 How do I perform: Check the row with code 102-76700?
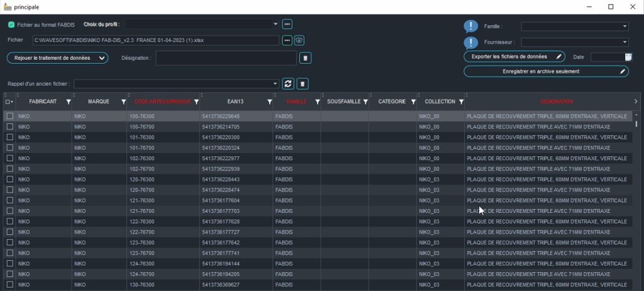[x=10, y=169]
